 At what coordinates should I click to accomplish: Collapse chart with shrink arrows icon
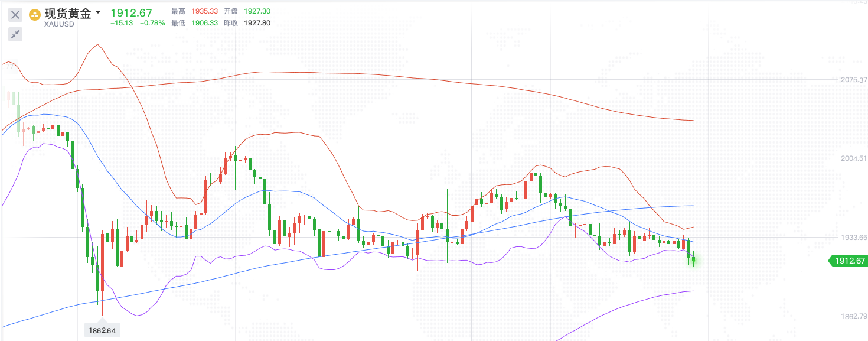pyautogui.click(x=15, y=34)
